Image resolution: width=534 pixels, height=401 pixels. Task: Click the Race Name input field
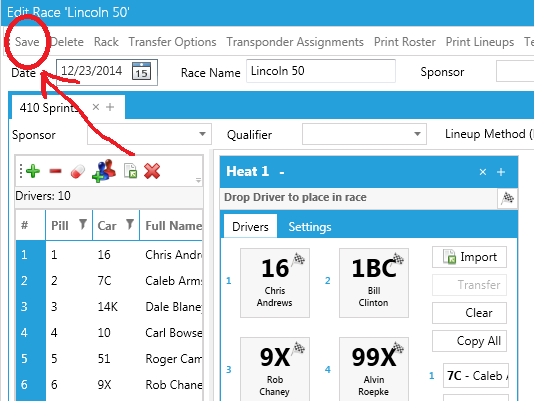coord(321,71)
